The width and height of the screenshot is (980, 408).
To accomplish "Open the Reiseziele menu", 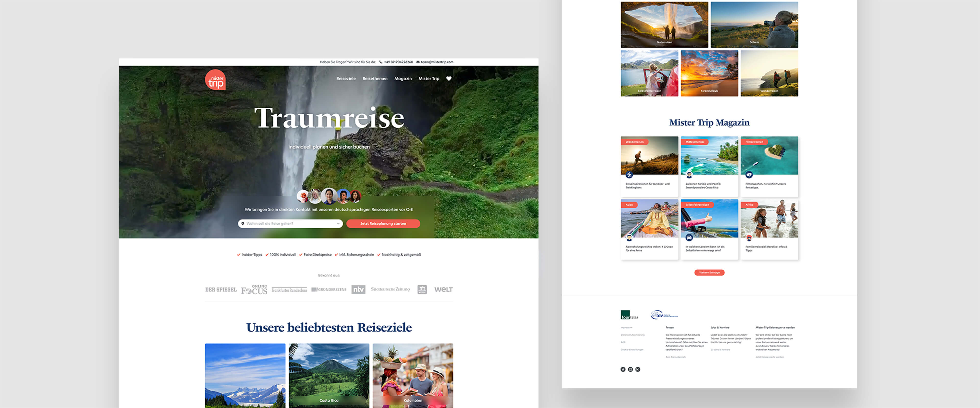I will point(346,79).
